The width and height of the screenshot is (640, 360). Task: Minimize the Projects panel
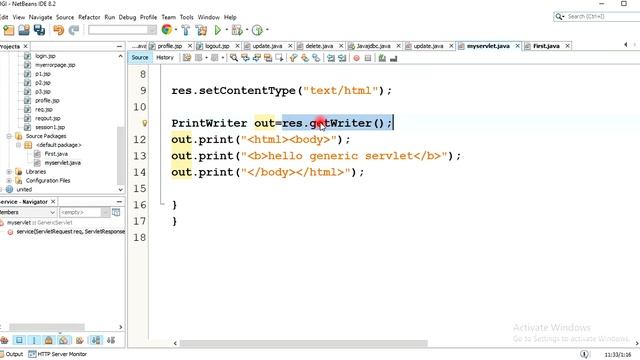(119, 47)
